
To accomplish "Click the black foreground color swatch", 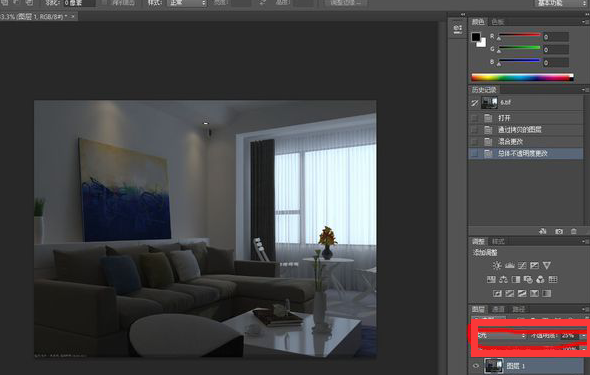I will (476, 37).
